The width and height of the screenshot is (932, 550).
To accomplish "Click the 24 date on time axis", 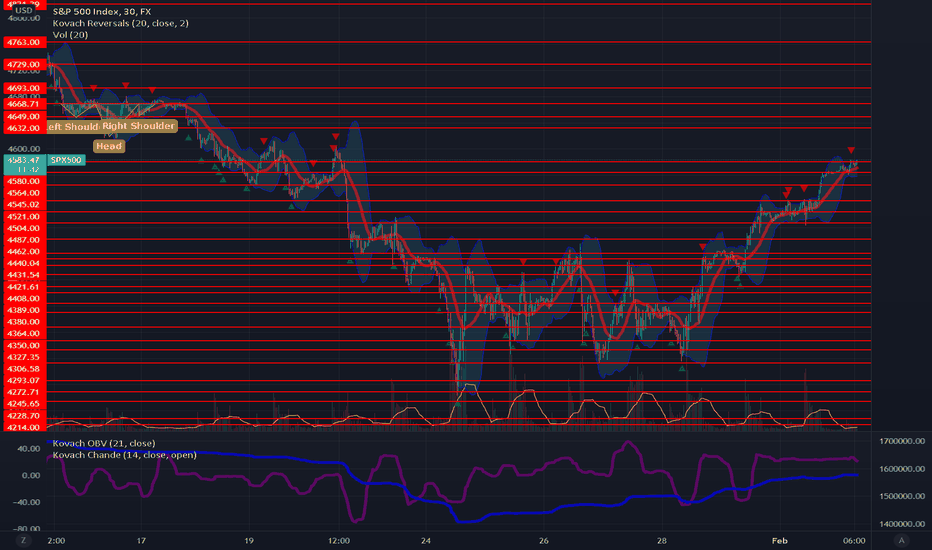I will [x=426, y=540].
